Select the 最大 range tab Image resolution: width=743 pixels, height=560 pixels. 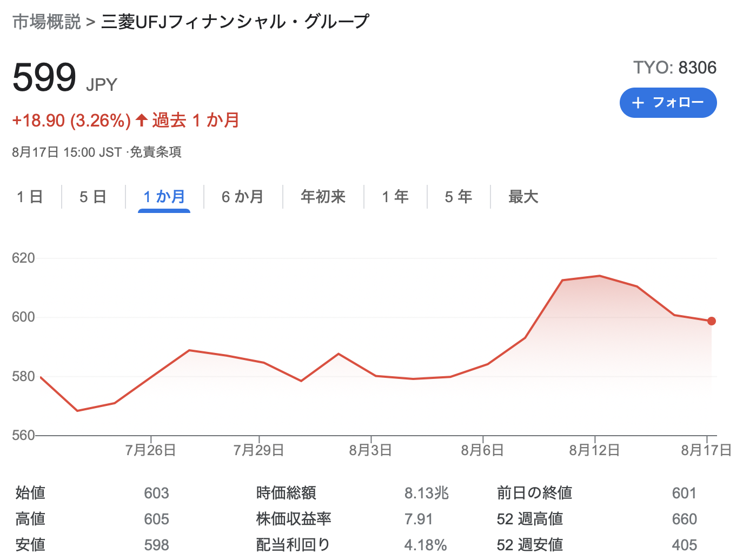click(x=523, y=197)
